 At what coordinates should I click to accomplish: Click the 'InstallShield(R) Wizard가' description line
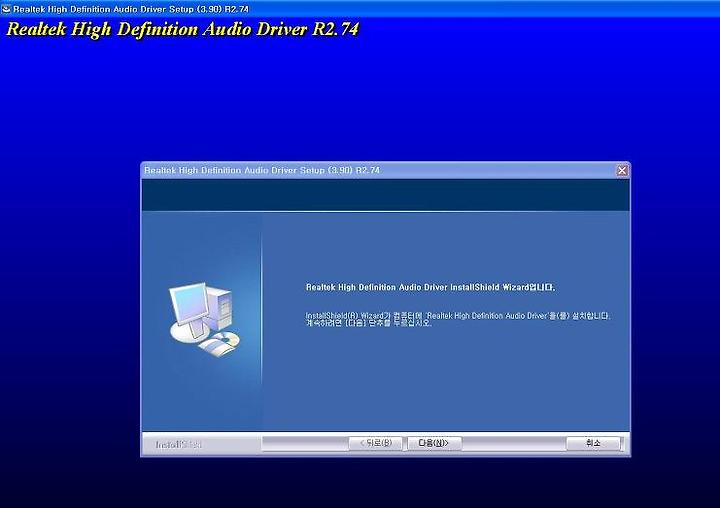(x=458, y=316)
